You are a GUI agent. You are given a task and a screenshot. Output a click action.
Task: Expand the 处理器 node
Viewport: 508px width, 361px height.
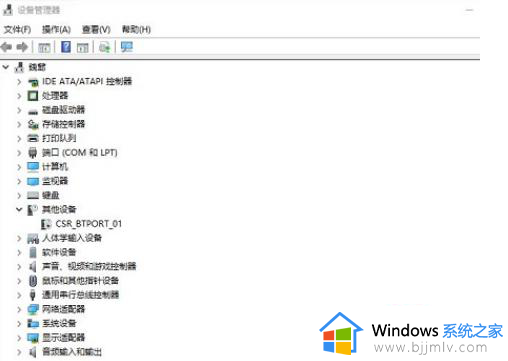(19, 96)
